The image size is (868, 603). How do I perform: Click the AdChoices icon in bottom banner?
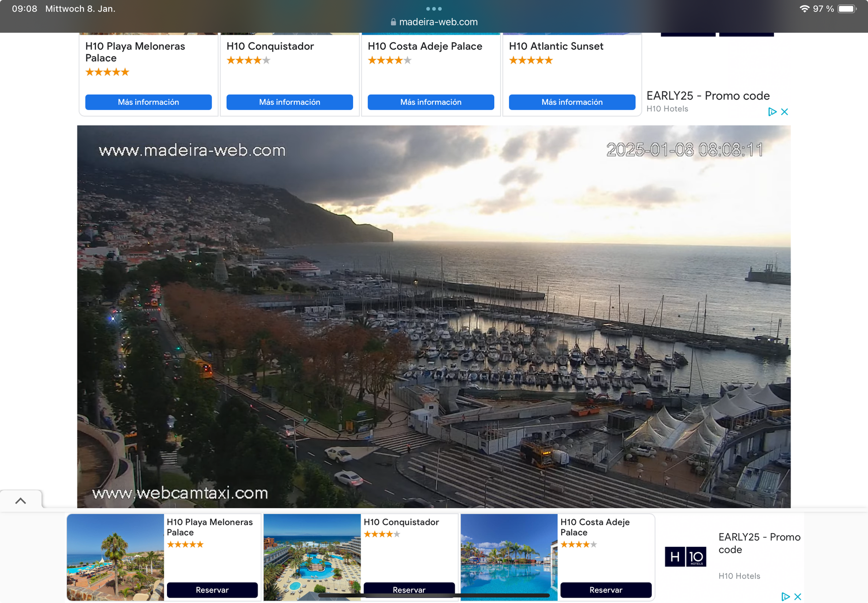click(786, 596)
